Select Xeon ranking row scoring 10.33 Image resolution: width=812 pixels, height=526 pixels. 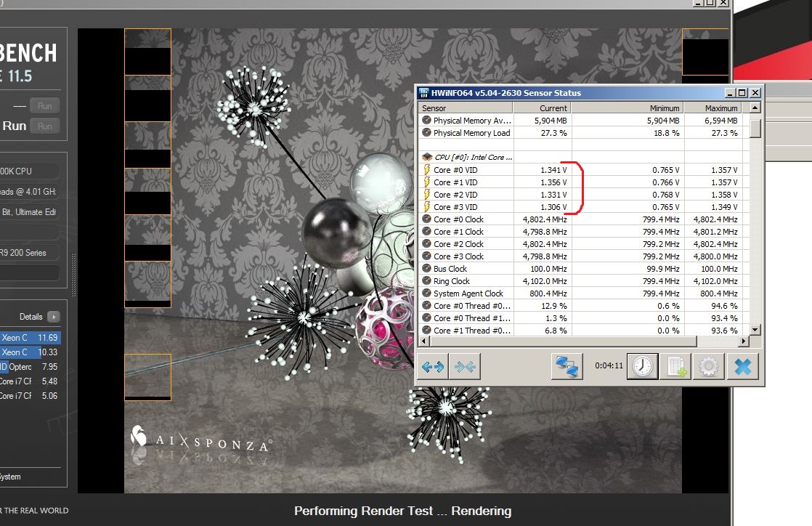click(31, 352)
